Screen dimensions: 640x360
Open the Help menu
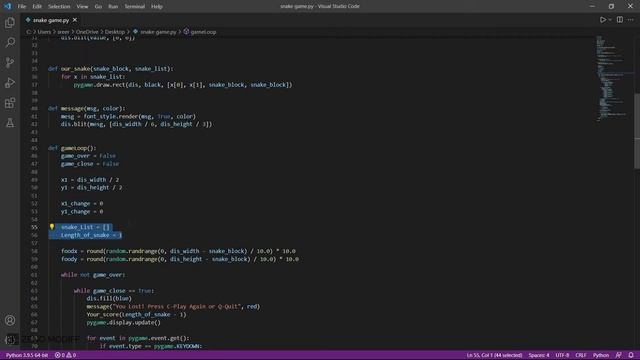tap(157, 7)
